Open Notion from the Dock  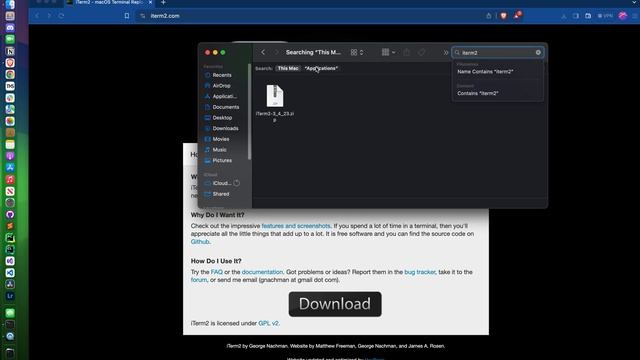pos(10,51)
